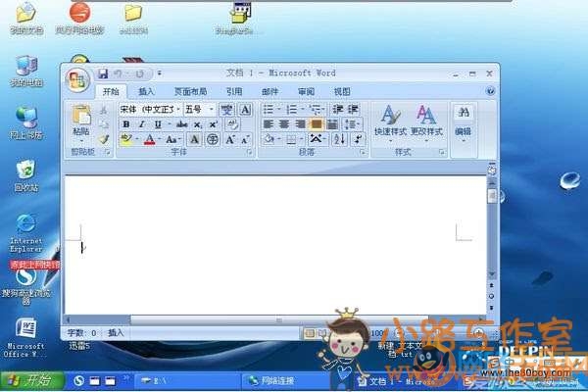Open the 编辑 Editing group button

(464, 123)
